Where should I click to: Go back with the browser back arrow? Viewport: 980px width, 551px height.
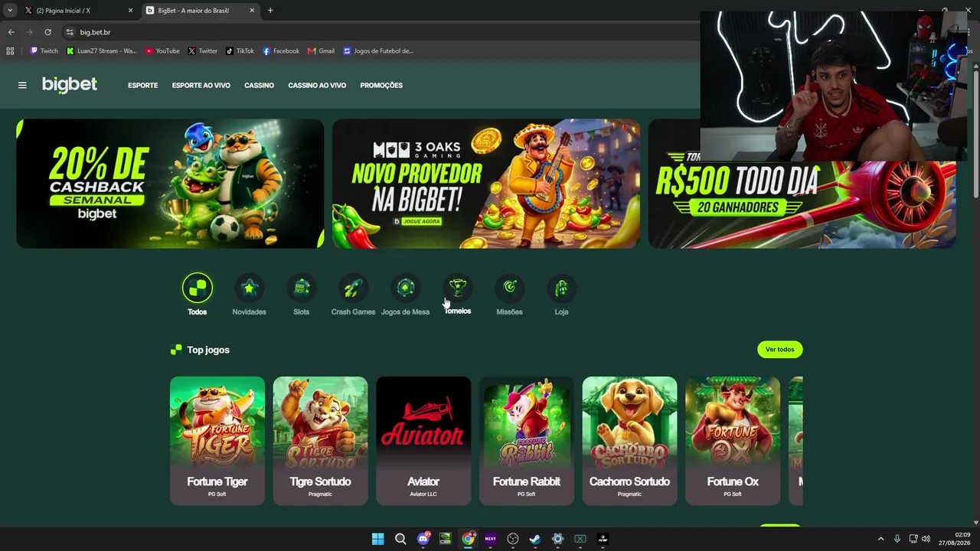(x=11, y=32)
